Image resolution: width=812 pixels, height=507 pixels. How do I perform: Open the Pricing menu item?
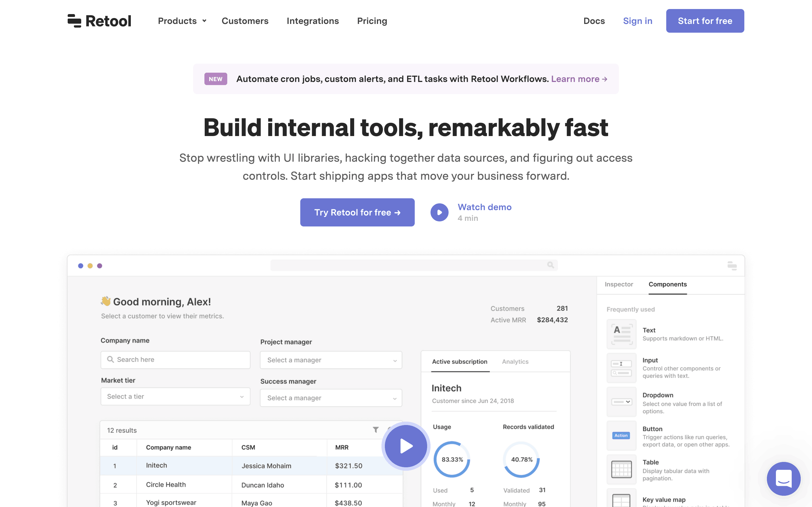(x=372, y=21)
